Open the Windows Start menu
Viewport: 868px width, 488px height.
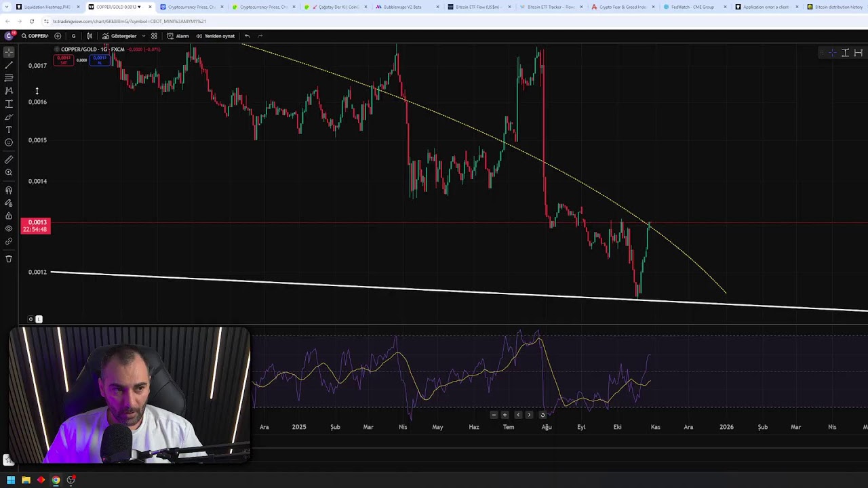point(11,480)
